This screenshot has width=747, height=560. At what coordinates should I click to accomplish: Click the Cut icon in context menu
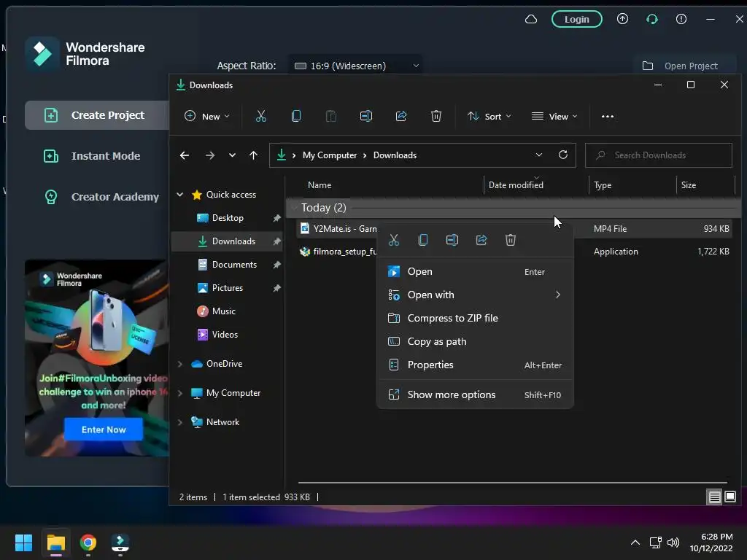pyautogui.click(x=393, y=240)
